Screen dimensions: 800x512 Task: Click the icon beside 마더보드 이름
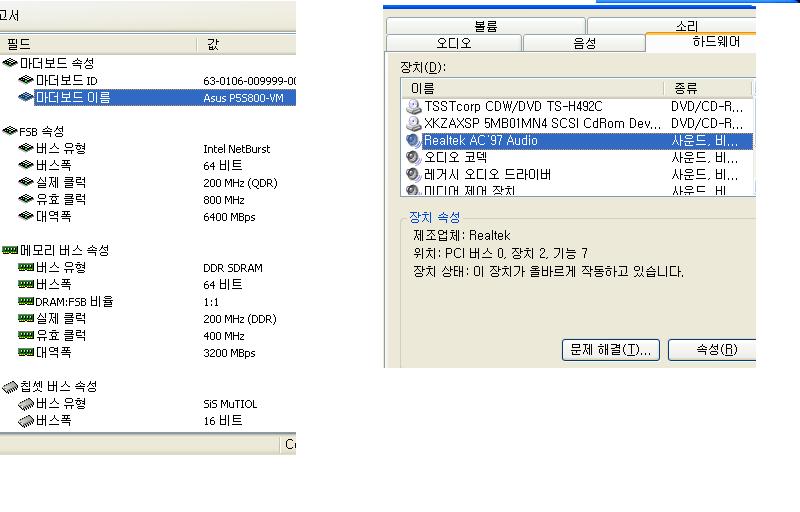point(26,97)
